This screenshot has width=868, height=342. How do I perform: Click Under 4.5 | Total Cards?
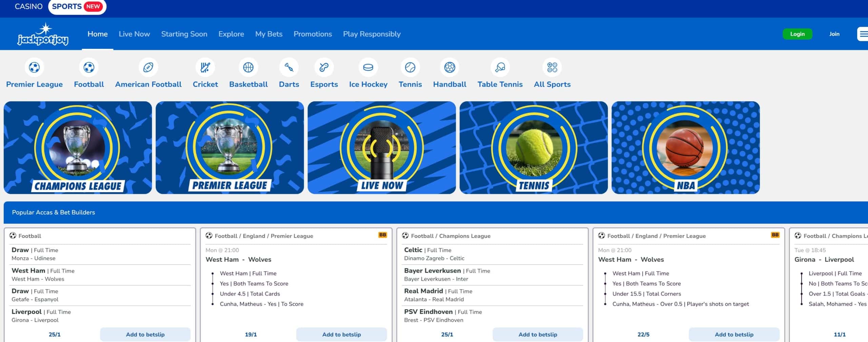pyautogui.click(x=250, y=294)
